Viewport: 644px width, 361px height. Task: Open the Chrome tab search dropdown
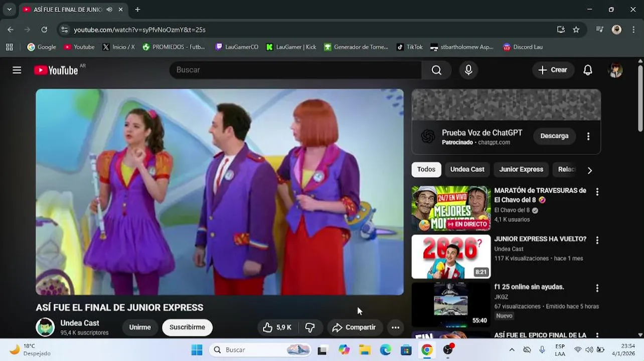[9, 10]
